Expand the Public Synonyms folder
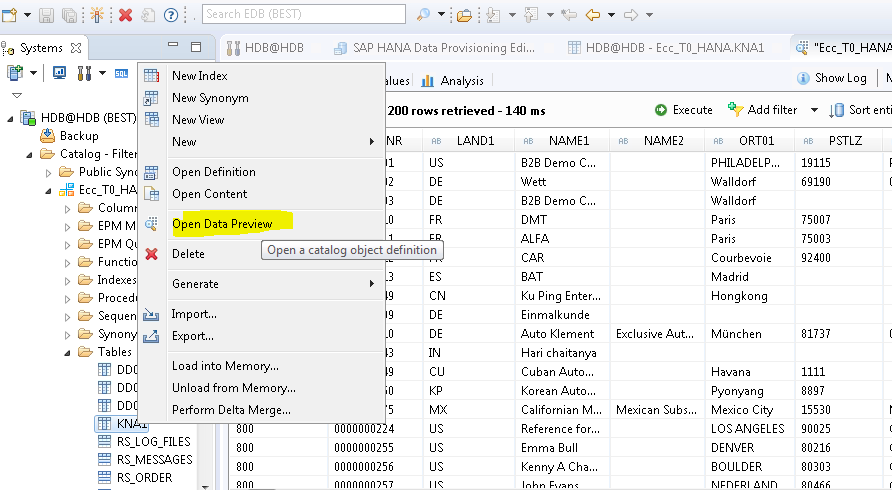 (48, 172)
